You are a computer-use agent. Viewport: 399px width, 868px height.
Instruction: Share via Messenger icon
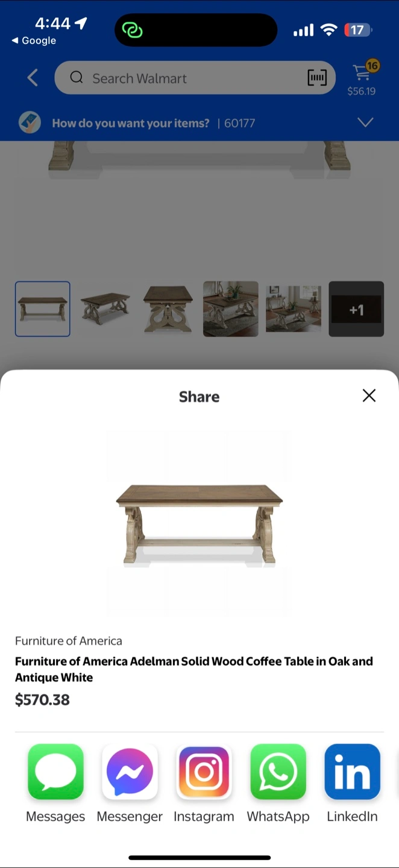[x=130, y=772]
